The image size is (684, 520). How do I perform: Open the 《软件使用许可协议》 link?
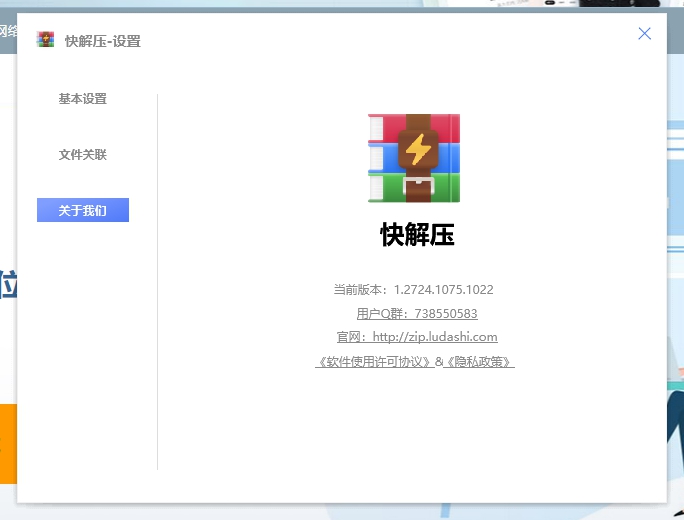pos(375,362)
